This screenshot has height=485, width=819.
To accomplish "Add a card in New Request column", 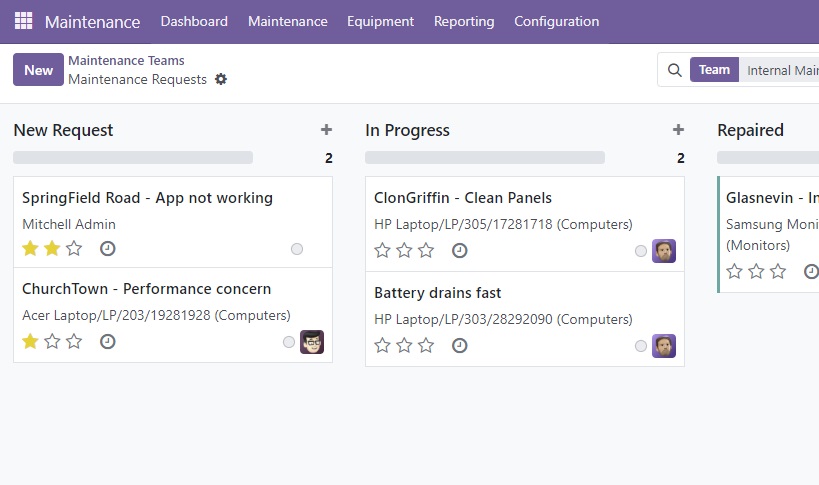I will point(326,130).
